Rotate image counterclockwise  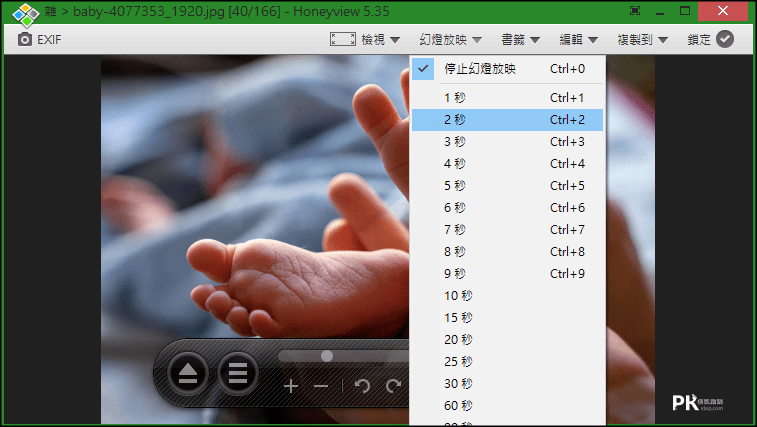coord(362,386)
